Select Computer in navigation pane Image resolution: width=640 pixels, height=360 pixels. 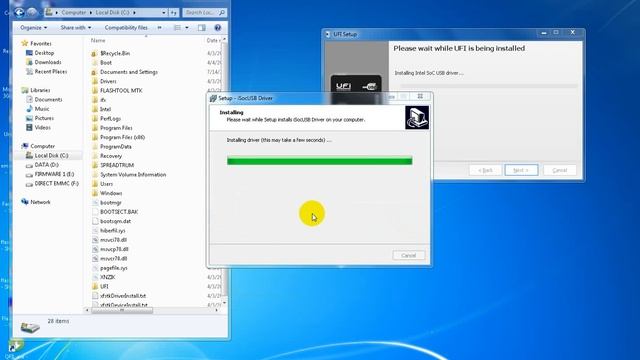pos(42,146)
